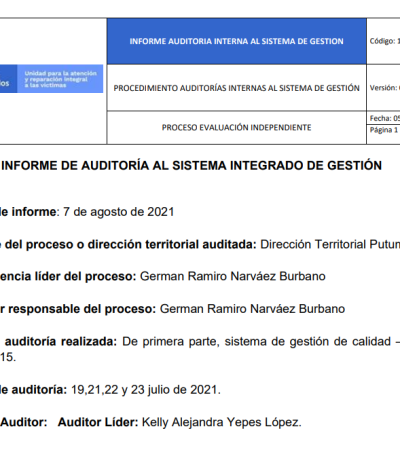400x450 pixels.
Task: Select the auditor name Kelly Alejandra Yepes López
Action: (x=222, y=422)
